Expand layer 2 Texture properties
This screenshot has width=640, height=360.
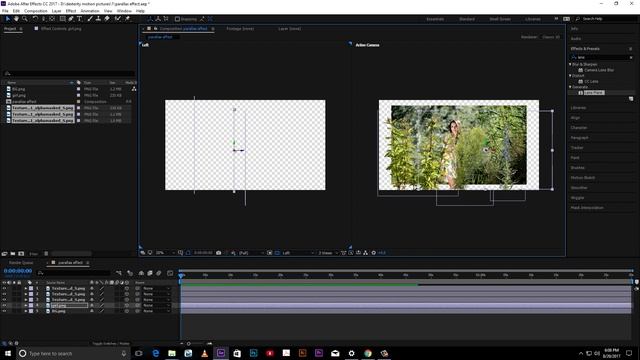coord(26,294)
